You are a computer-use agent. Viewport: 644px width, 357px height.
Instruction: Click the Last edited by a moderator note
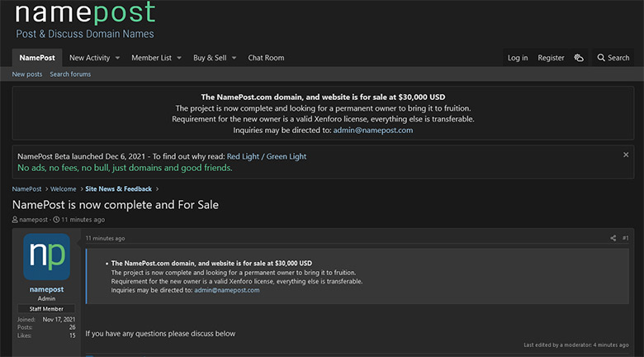tap(575, 345)
